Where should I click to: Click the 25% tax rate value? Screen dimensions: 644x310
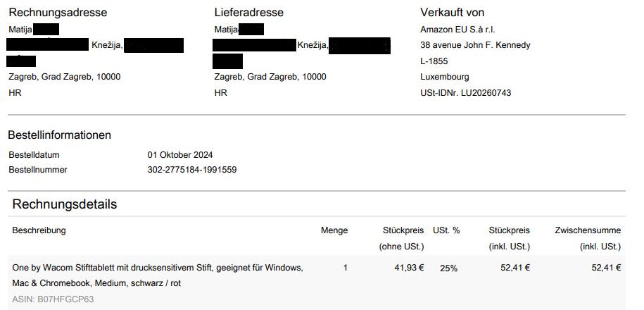[448, 268]
